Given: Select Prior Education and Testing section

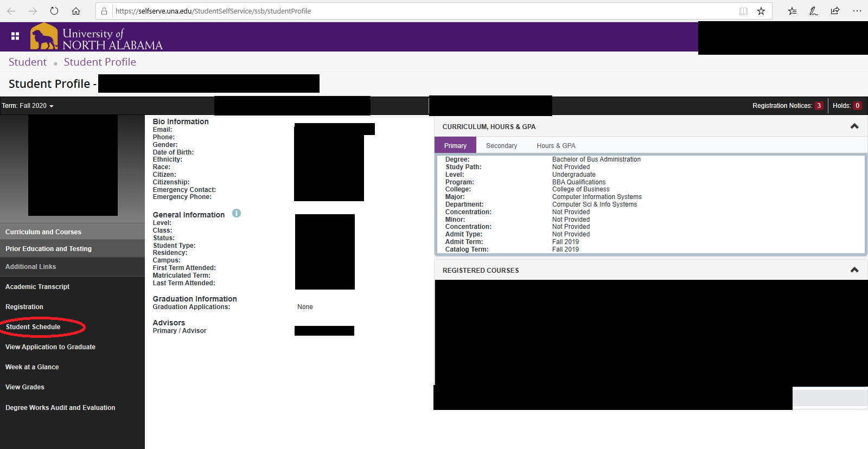Looking at the screenshot, I should pyautogui.click(x=48, y=249).
